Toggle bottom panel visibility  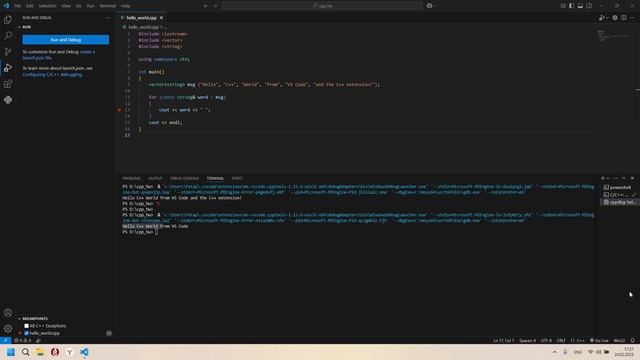pos(580,6)
